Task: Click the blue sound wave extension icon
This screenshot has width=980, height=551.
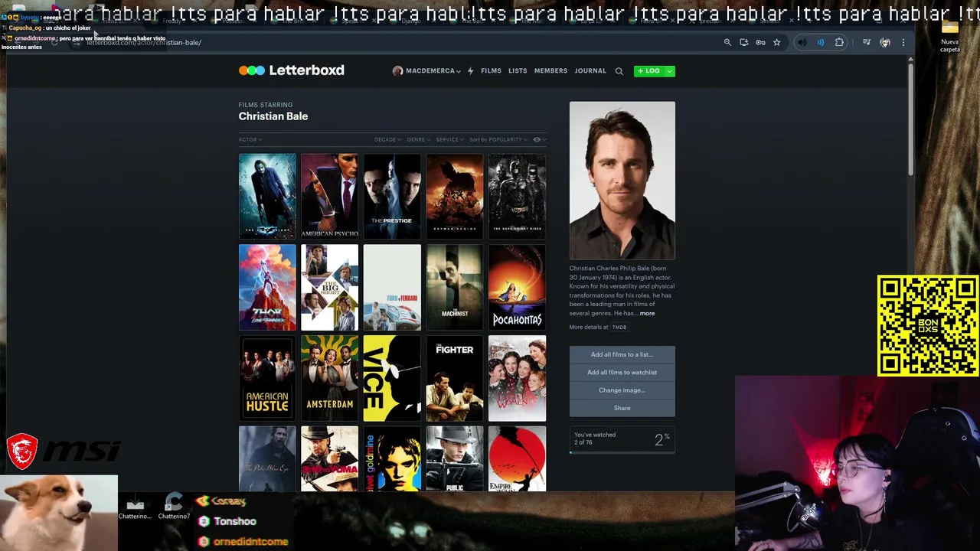Action: click(820, 43)
